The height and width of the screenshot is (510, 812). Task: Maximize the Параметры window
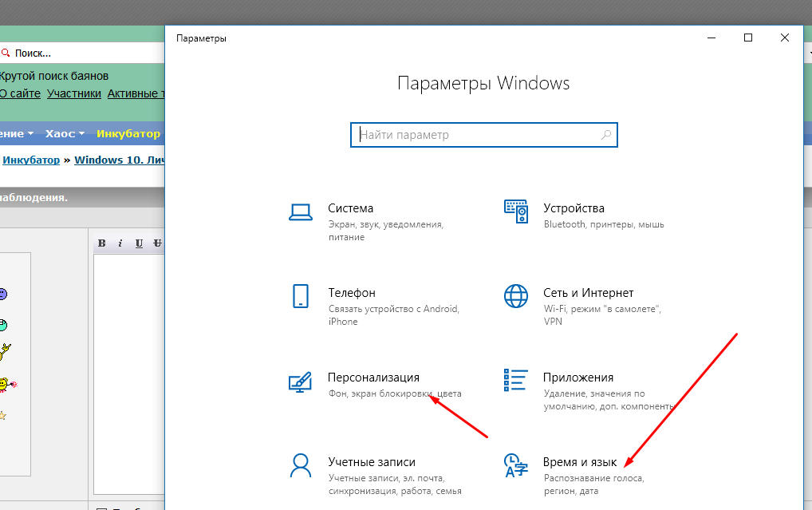[747, 38]
